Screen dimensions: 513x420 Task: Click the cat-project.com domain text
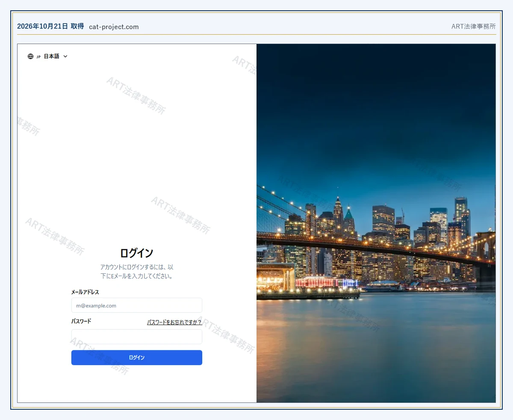(x=114, y=27)
